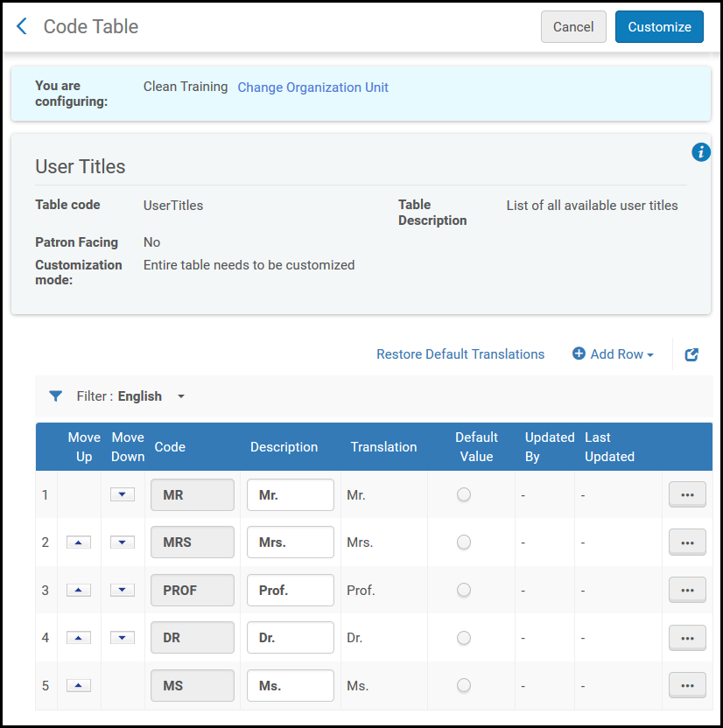The width and height of the screenshot is (723, 728).
Task: Click the plus icon beside Add Row
Action: [x=579, y=353]
